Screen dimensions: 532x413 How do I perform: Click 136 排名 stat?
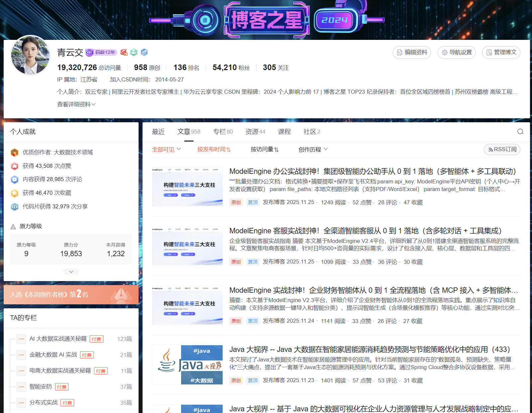(x=186, y=67)
